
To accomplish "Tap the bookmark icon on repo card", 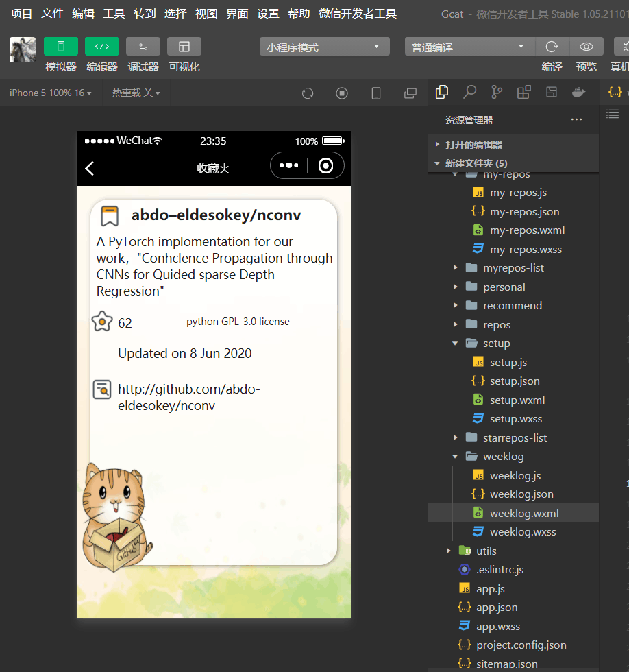I will pos(109,216).
